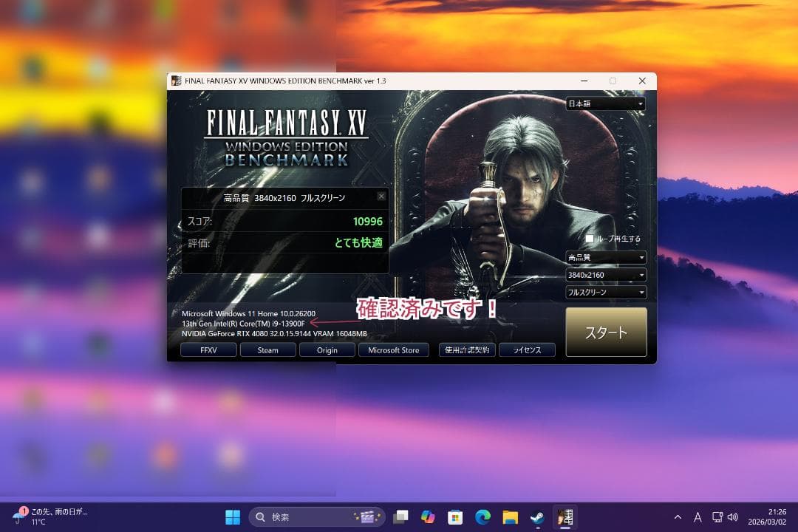Click the taskbar 検索 search box

[316, 517]
